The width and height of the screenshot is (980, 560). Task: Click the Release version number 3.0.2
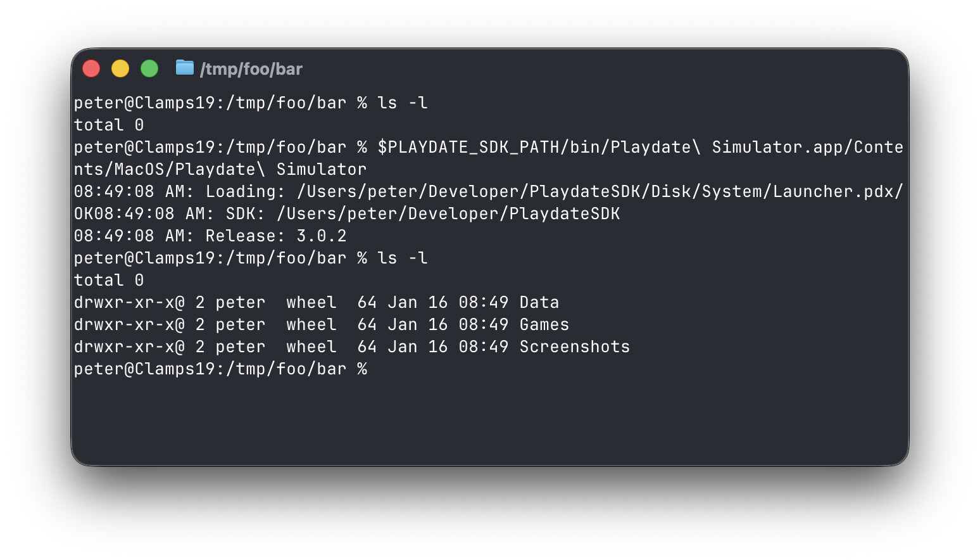pos(322,236)
